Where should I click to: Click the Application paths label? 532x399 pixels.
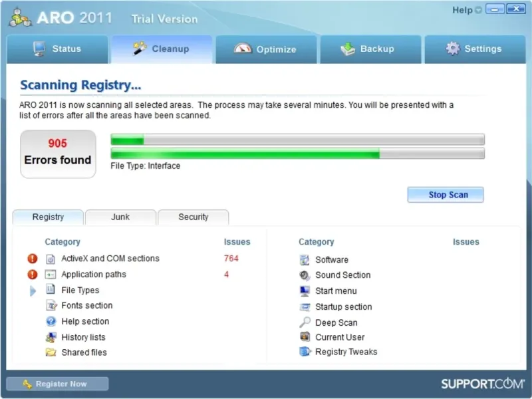tap(94, 275)
